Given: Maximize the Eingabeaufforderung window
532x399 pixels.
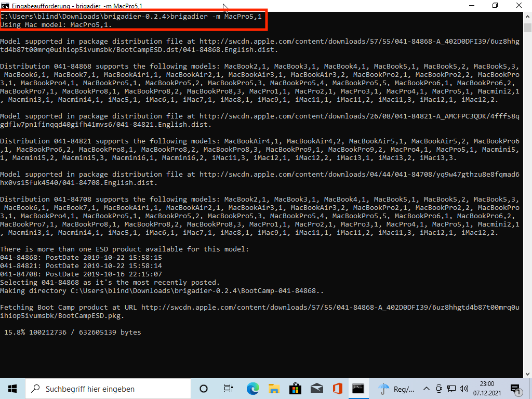Looking at the screenshot, I should pos(495,5).
